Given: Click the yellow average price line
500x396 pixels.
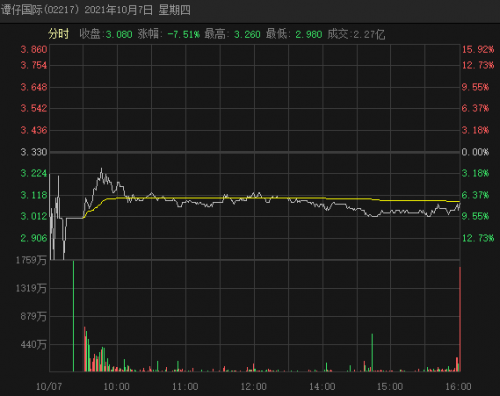Looking at the screenshot, I should pos(267,198).
